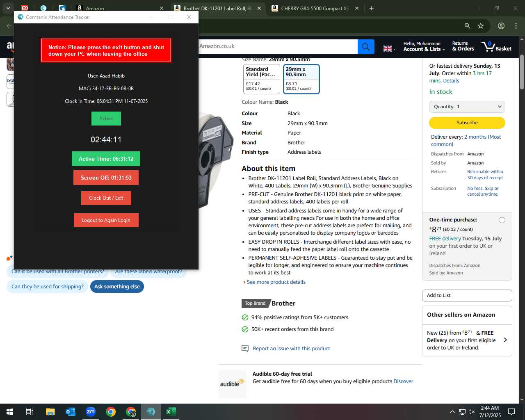The image size is (525, 420).
Task: Open No fees, skip or cancel link
Action: pos(483,192)
